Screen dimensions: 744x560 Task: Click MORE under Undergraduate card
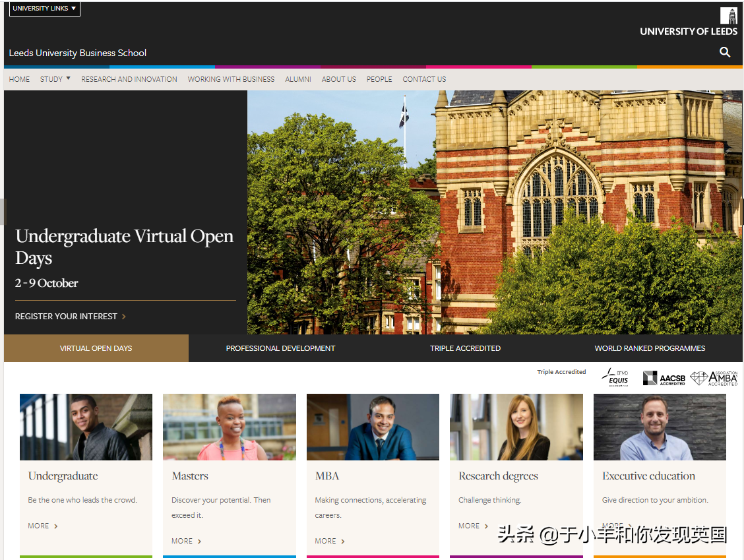(x=38, y=526)
